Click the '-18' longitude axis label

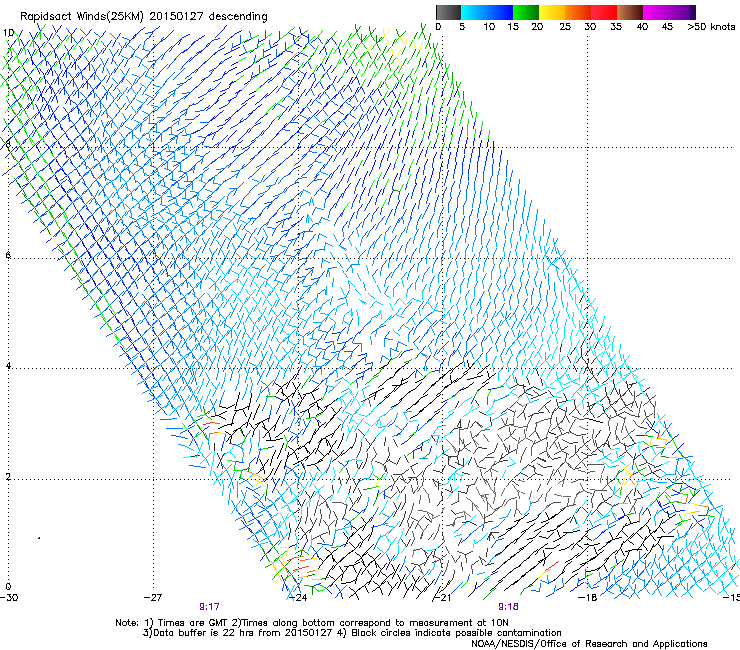point(587,598)
